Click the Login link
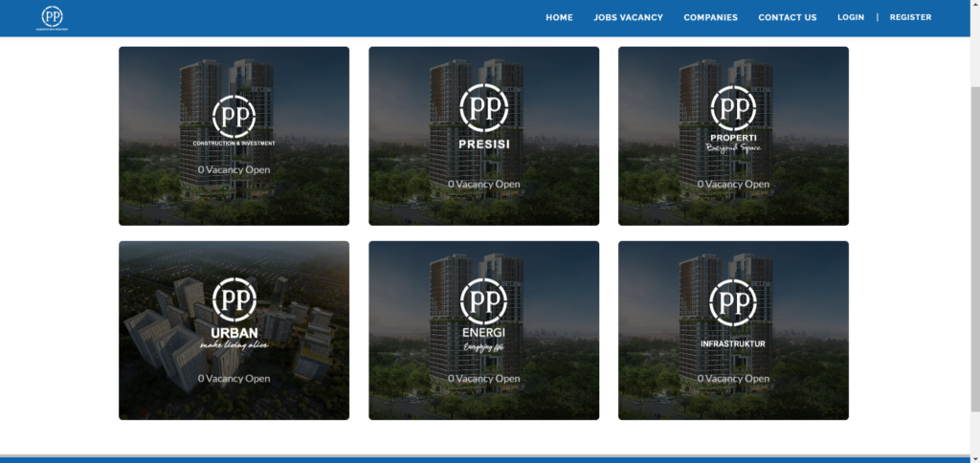Viewport: 980px width, 463px height. tap(850, 17)
